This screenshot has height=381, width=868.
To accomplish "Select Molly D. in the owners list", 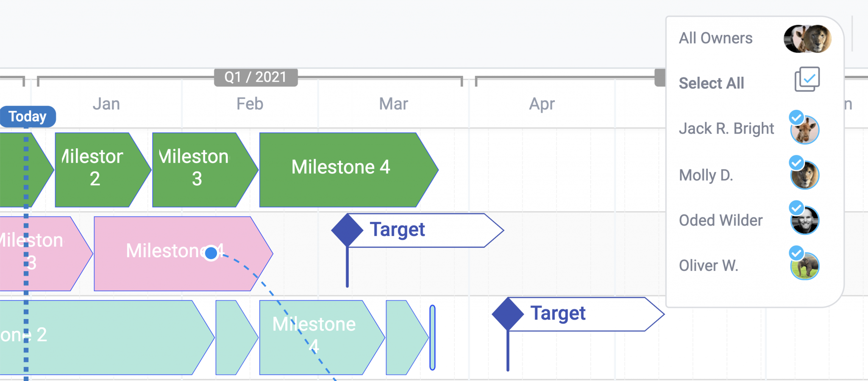I will coord(706,175).
